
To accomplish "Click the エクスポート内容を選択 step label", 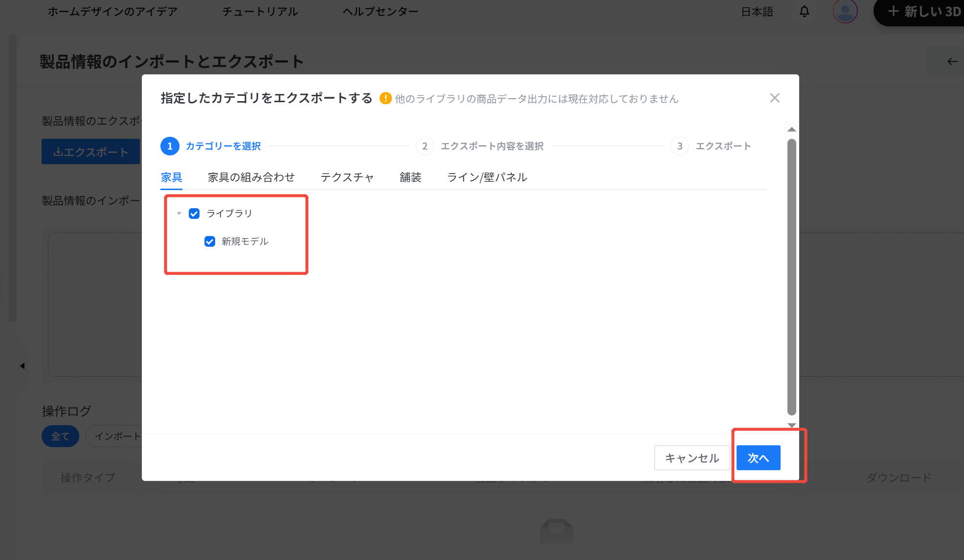I will coord(492,146).
